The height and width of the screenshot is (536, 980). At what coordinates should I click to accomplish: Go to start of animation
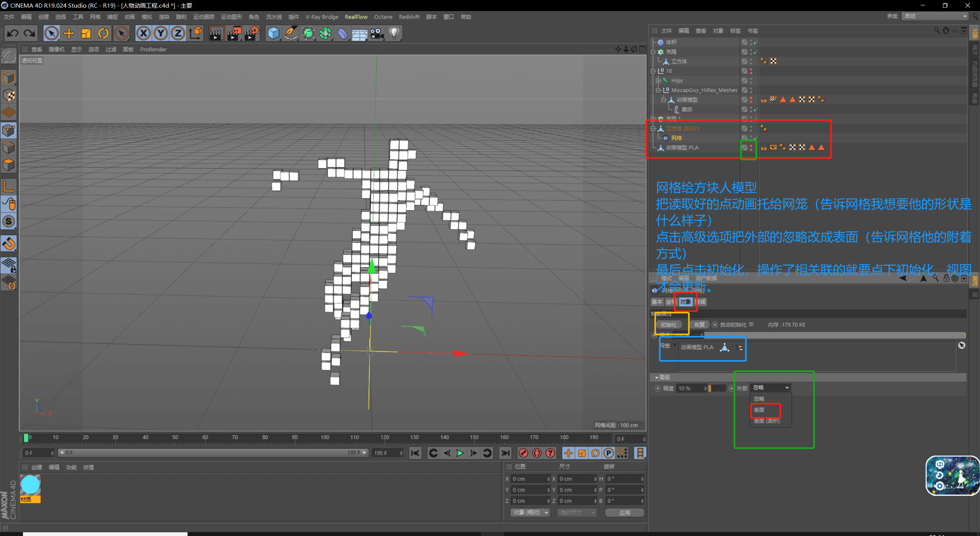415,453
